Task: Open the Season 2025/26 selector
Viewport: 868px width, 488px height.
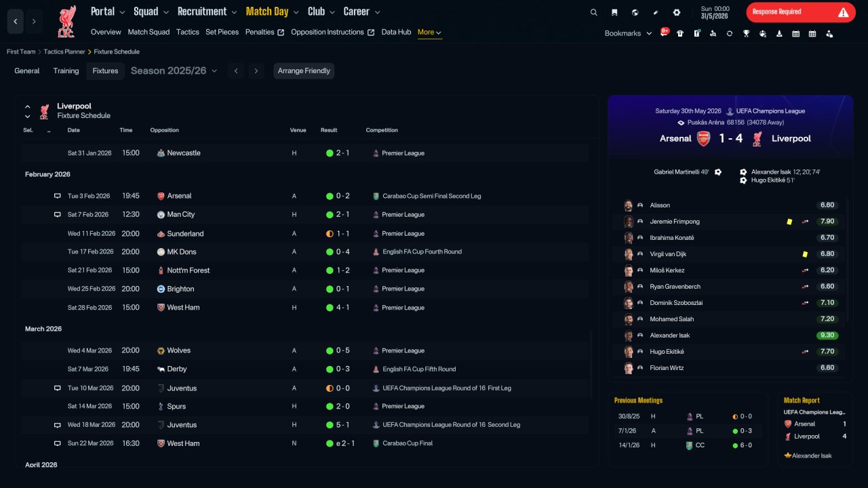Action: tap(174, 71)
